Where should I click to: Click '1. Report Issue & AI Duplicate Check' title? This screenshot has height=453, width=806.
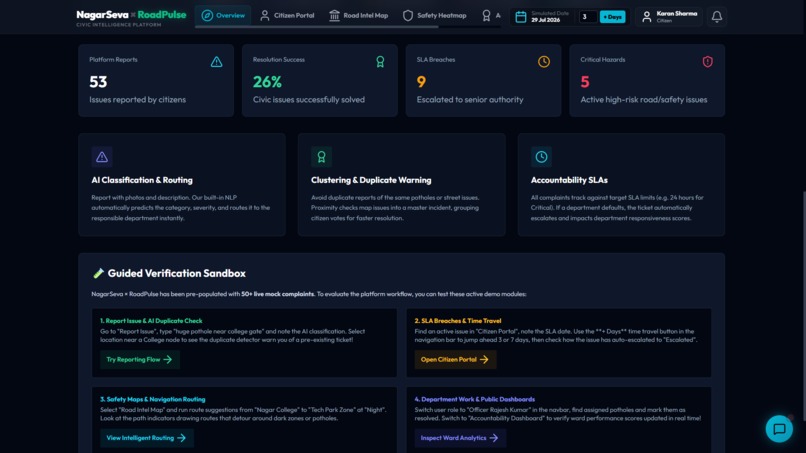tap(151, 320)
